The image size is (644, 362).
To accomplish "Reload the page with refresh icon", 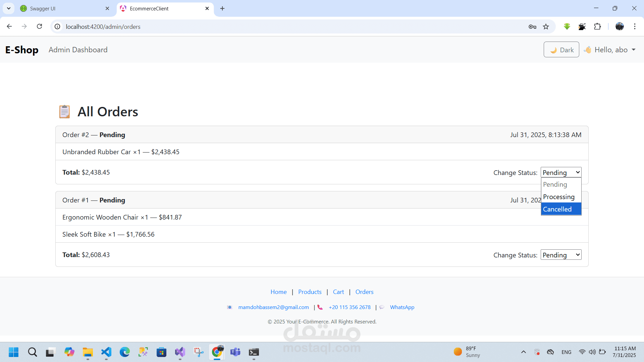I will (39, 26).
